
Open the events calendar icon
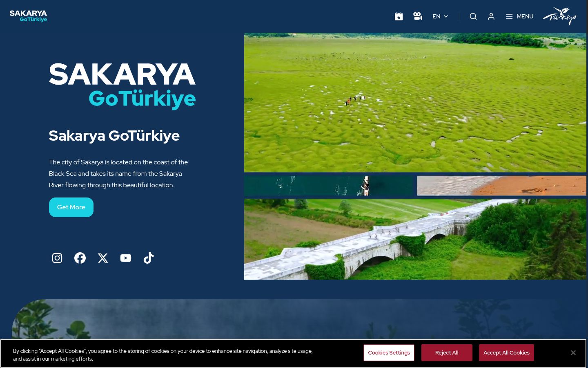(399, 16)
